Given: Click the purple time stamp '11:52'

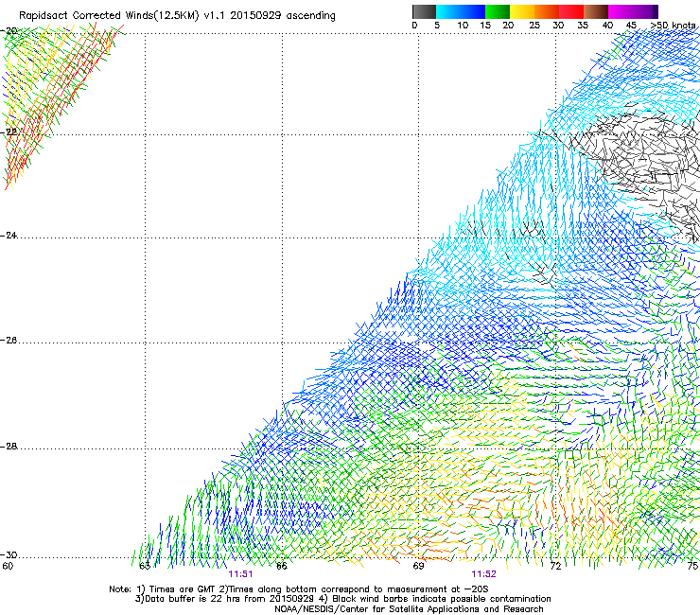Looking at the screenshot, I should [484, 574].
